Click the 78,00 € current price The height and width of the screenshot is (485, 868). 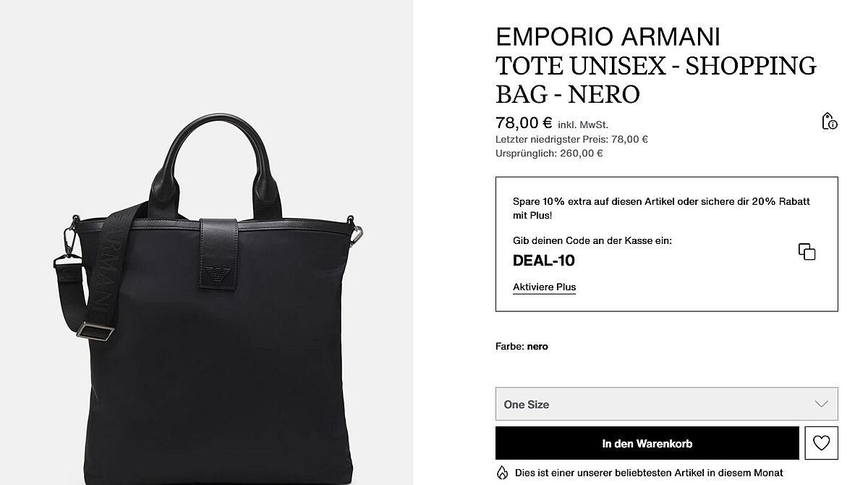(x=524, y=122)
